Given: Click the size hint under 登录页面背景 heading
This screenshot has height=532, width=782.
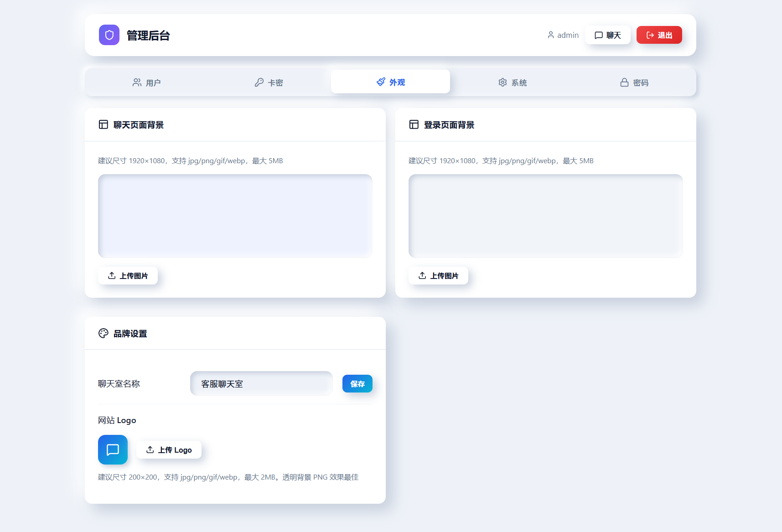Looking at the screenshot, I should point(501,161).
